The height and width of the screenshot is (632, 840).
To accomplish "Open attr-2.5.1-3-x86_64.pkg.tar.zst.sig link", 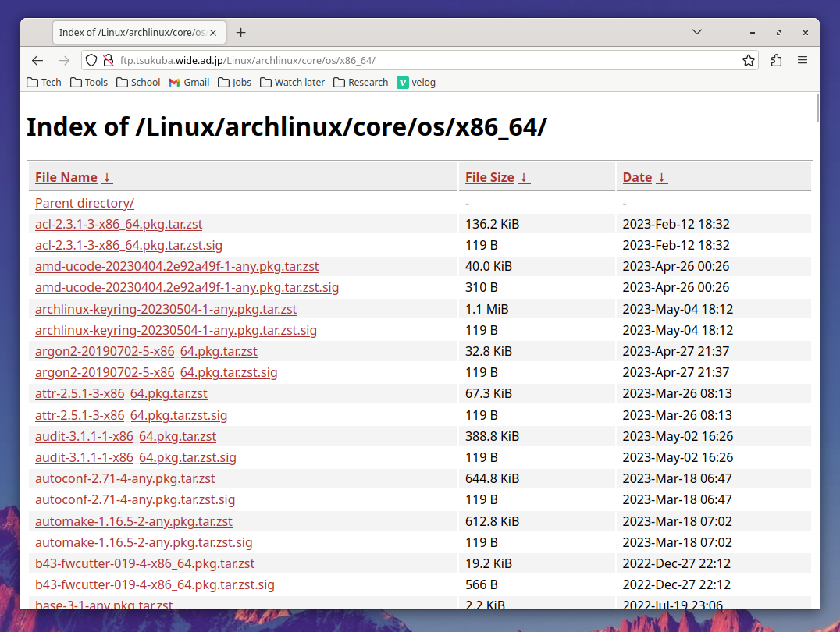I will pos(131,416).
